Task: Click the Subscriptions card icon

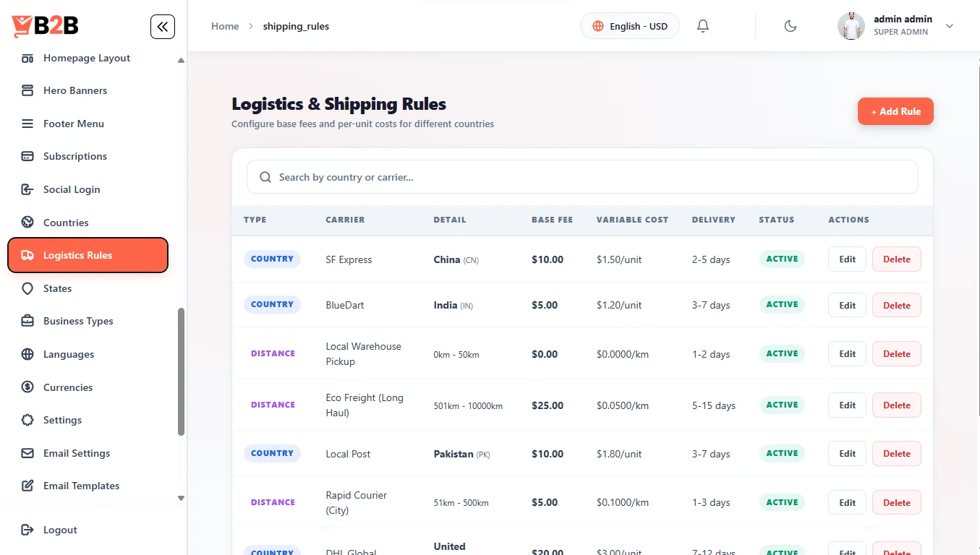Action: (27, 156)
